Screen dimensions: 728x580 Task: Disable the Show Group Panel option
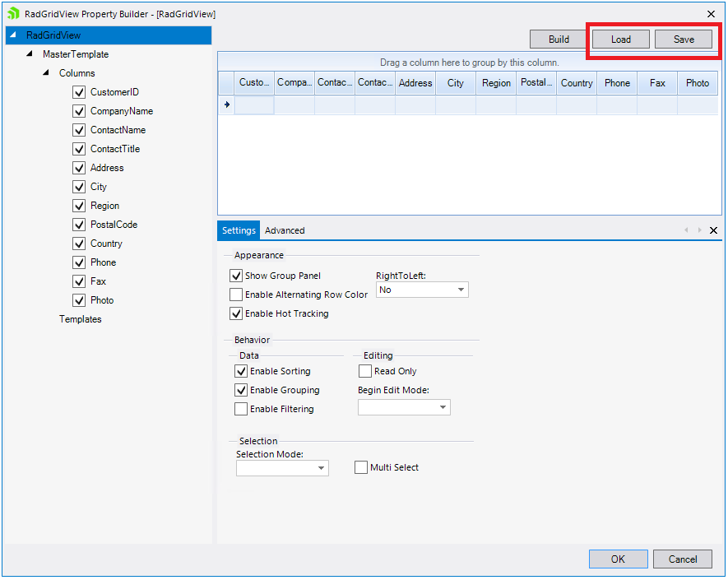pos(236,276)
